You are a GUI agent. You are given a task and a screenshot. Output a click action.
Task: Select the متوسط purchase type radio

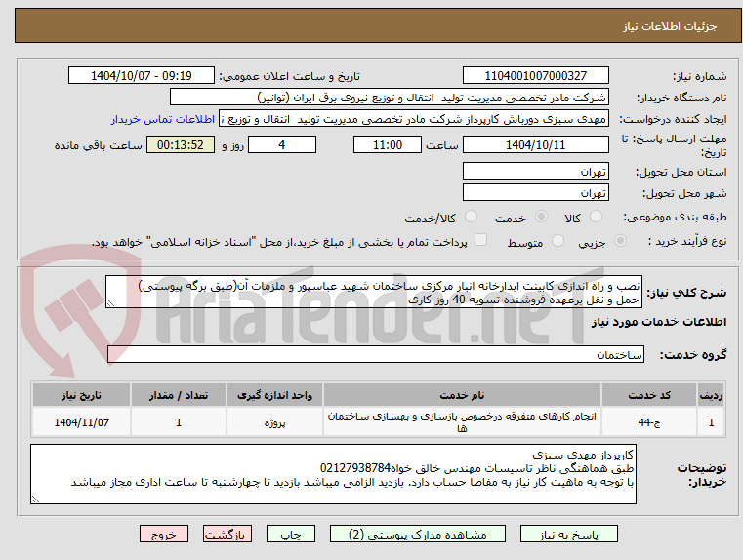[557, 241]
